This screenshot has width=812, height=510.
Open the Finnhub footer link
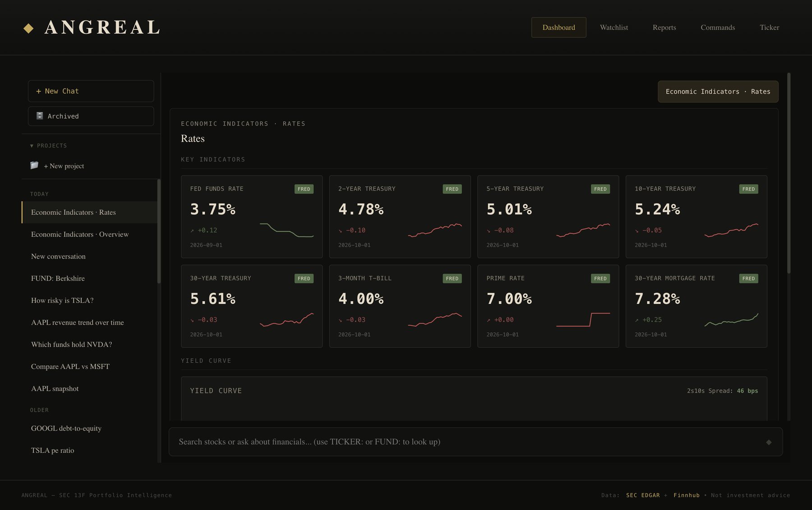[x=687, y=495]
